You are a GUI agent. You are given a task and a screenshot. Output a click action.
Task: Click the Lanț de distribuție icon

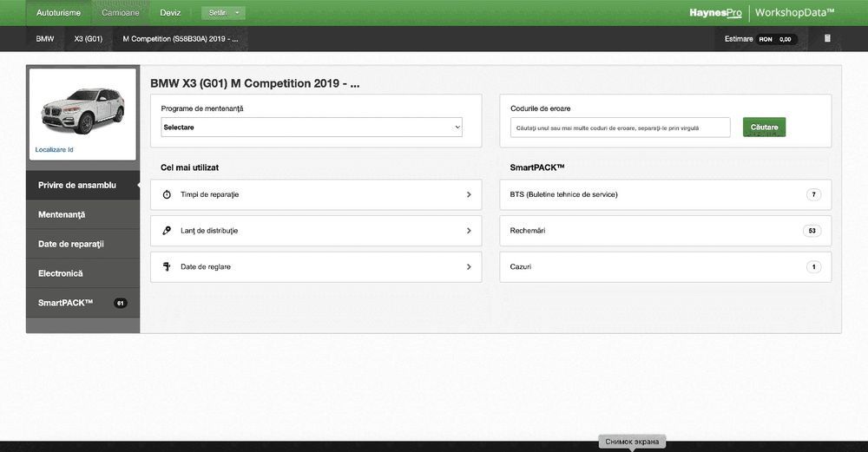[x=167, y=231]
